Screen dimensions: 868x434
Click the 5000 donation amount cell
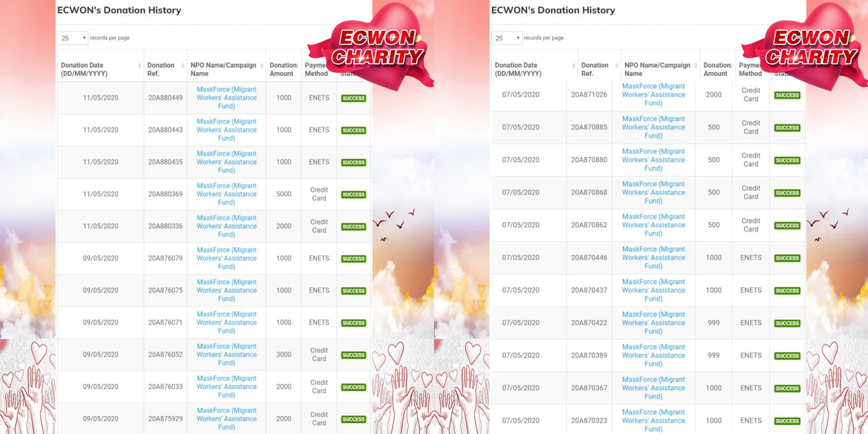coord(283,194)
